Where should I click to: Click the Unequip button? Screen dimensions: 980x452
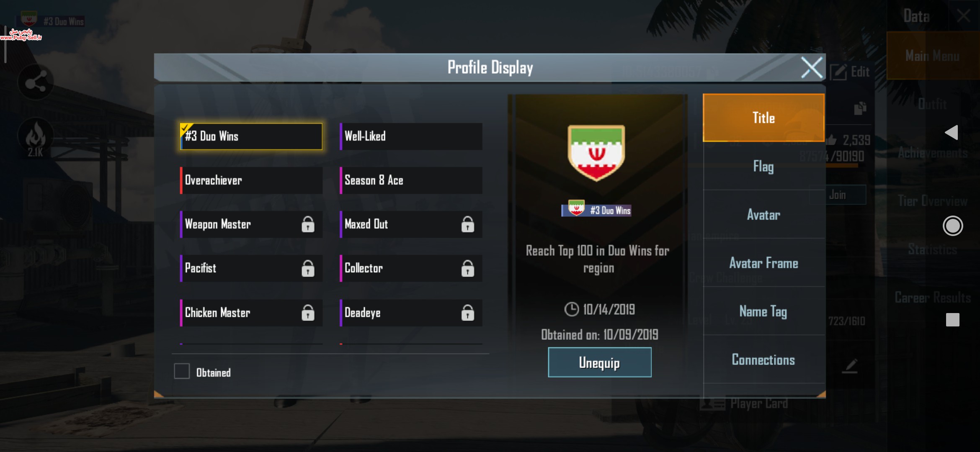click(600, 362)
